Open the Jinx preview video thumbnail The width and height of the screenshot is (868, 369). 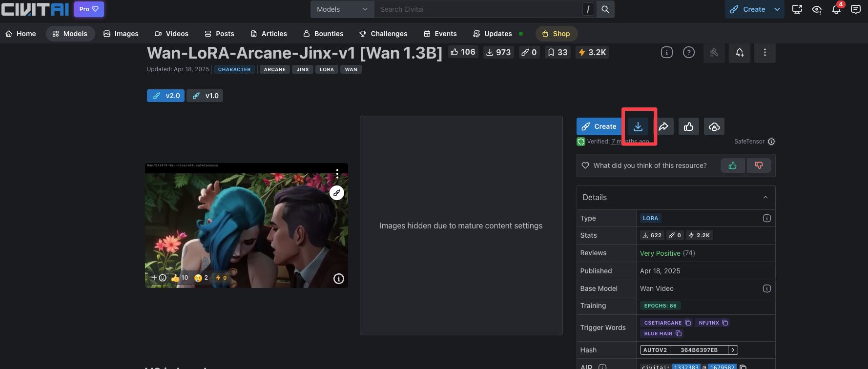click(247, 225)
